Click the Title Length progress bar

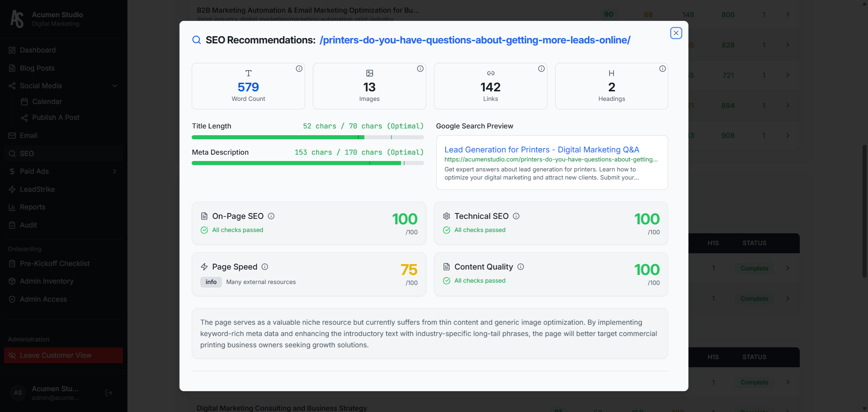click(x=308, y=137)
